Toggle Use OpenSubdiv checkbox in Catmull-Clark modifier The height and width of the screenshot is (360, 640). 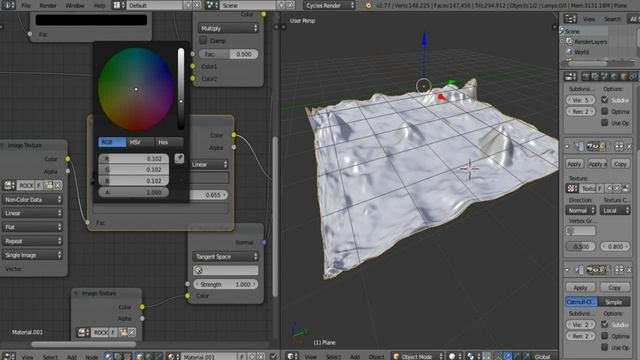(604, 347)
